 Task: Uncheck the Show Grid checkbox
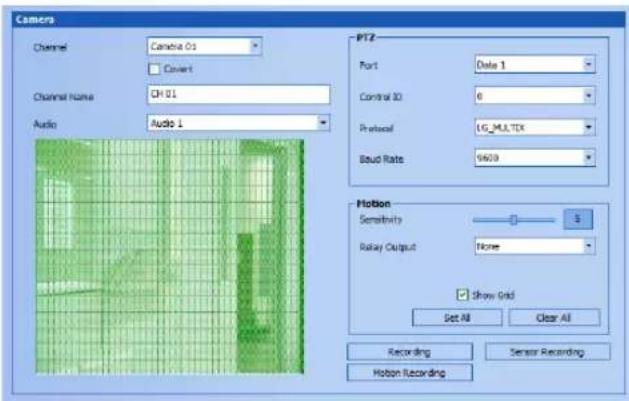[x=462, y=295]
